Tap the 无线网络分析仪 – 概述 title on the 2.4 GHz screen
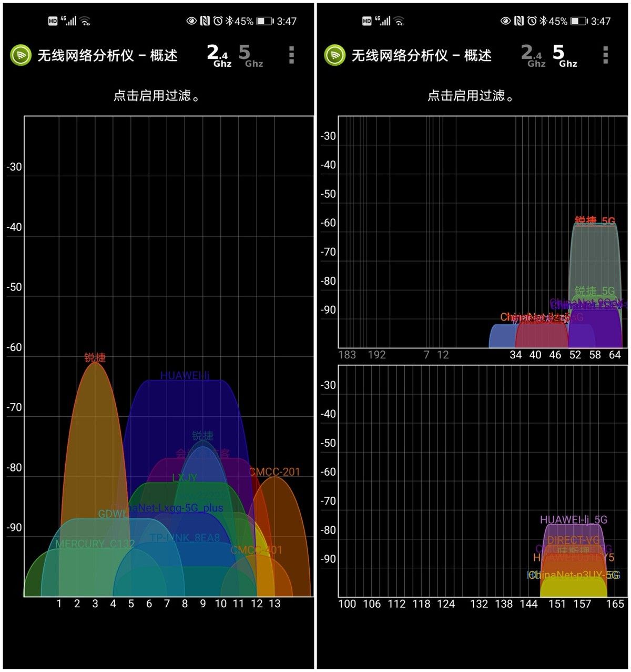Screen dimensions: 631x672 pyautogui.click(x=107, y=55)
